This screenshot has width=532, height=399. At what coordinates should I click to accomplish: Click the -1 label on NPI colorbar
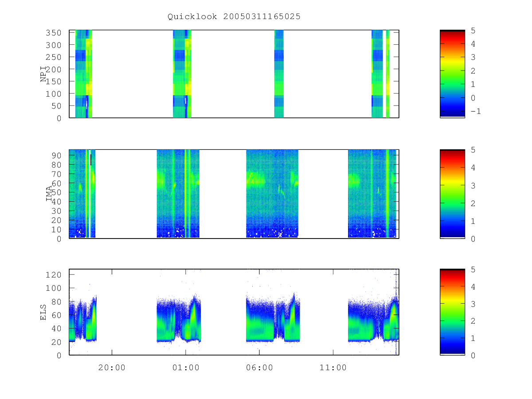pos(475,111)
